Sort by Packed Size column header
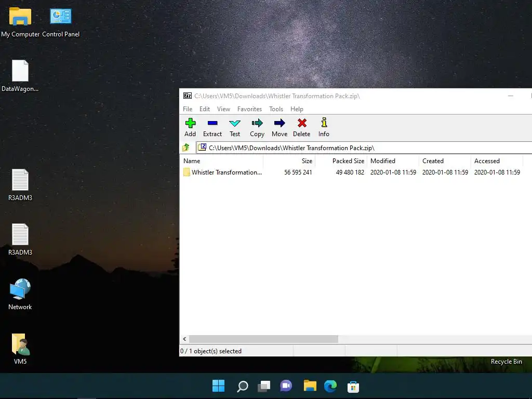The height and width of the screenshot is (399, 532). tap(341, 161)
